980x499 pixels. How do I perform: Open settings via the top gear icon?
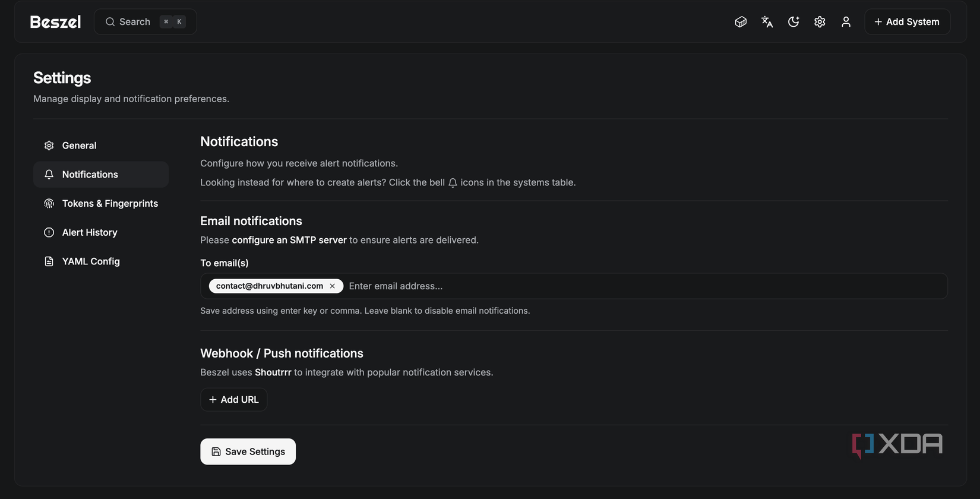[820, 22]
